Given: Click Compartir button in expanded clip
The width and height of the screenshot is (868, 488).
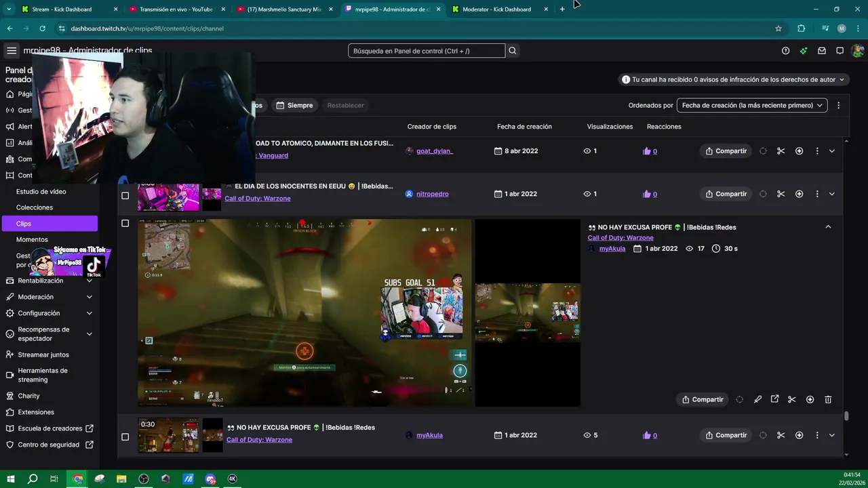Looking at the screenshot, I should (x=703, y=400).
